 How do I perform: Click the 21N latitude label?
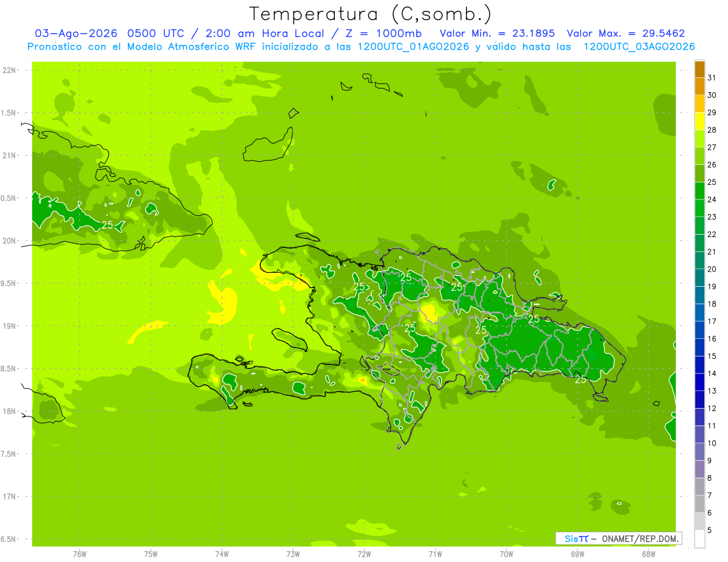9,156
